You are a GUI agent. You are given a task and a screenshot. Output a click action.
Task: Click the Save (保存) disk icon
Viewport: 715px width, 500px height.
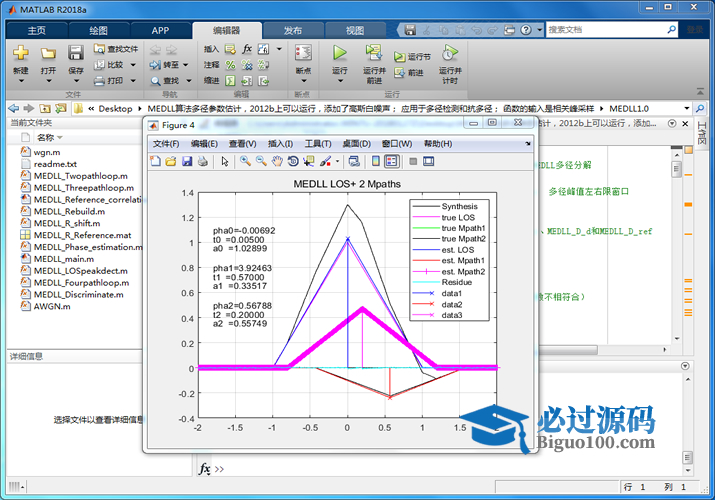tap(76, 53)
